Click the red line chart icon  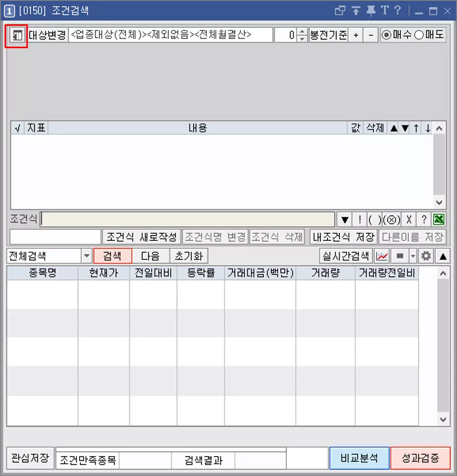pos(382,256)
